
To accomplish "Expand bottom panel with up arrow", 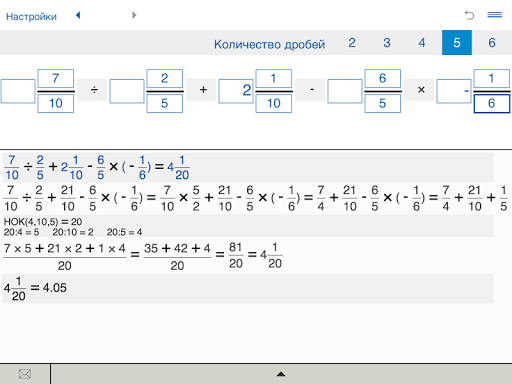I will pyautogui.click(x=281, y=374).
